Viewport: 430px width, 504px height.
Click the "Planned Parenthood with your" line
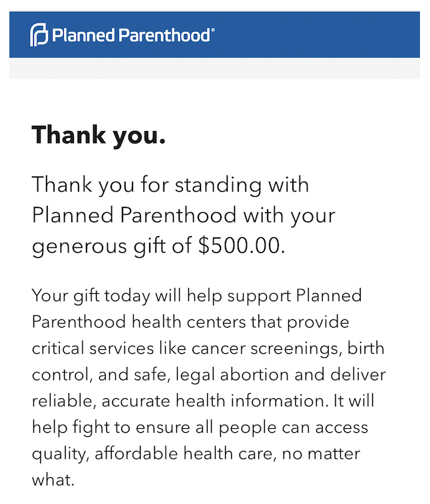[184, 216]
